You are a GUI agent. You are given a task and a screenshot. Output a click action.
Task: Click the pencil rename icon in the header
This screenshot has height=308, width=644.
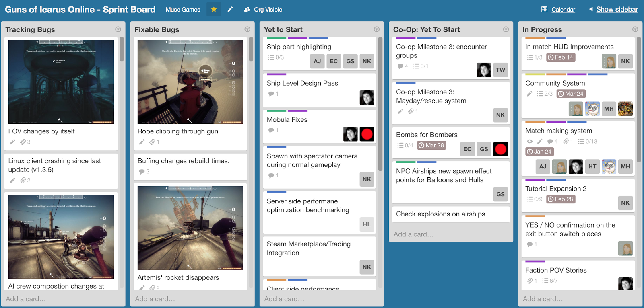pos(230,9)
